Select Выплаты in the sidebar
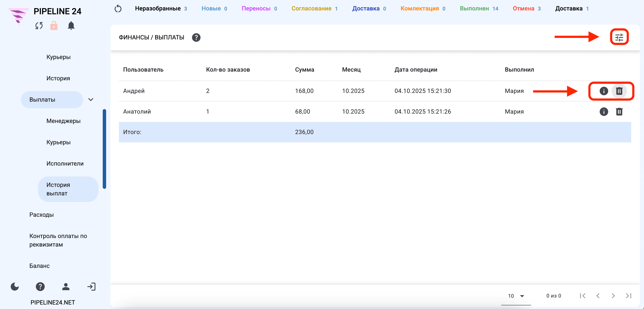 click(52, 100)
